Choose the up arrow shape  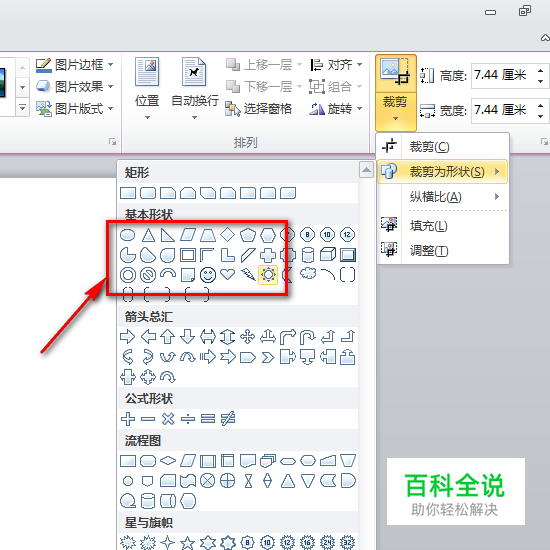point(168,337)
